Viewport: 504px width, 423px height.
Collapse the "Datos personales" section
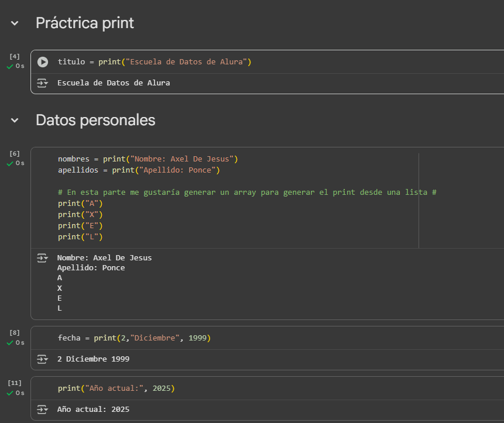15,121
